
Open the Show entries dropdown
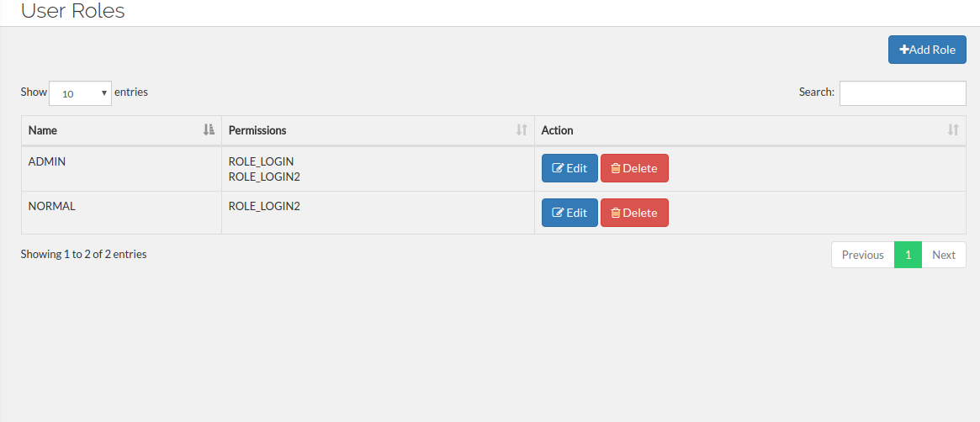pos(80,93)
